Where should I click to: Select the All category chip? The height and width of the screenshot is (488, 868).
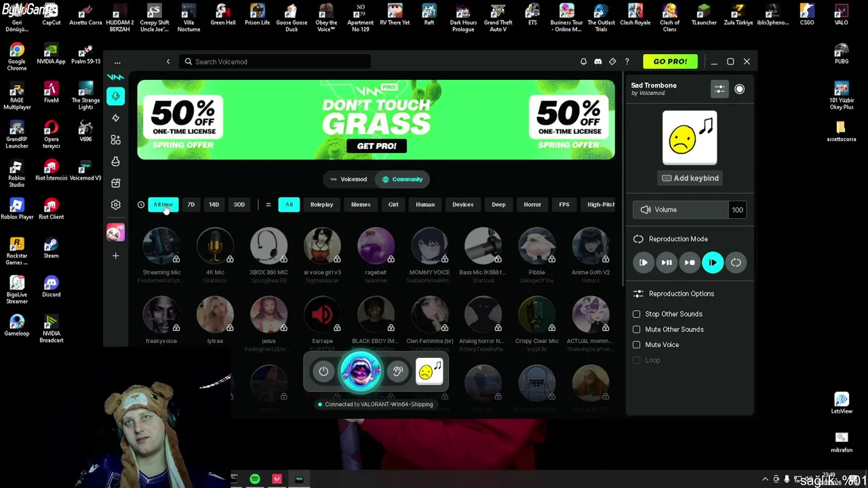pos(289,205)
